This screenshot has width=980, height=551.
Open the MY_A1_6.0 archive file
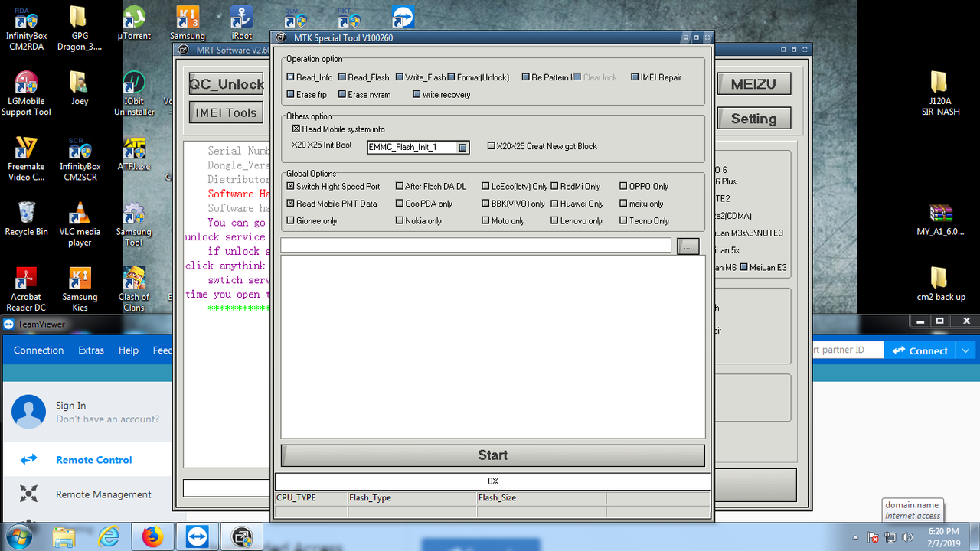click(x=939, y=218)
